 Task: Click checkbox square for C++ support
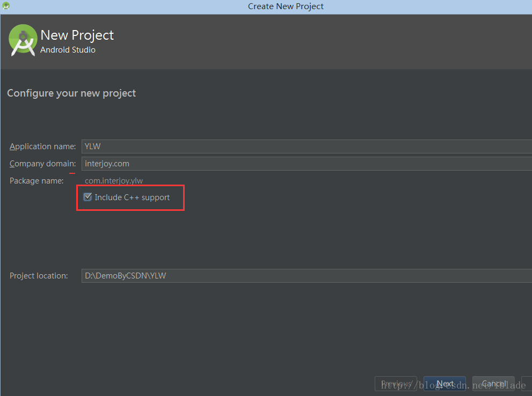click(88, 197)
